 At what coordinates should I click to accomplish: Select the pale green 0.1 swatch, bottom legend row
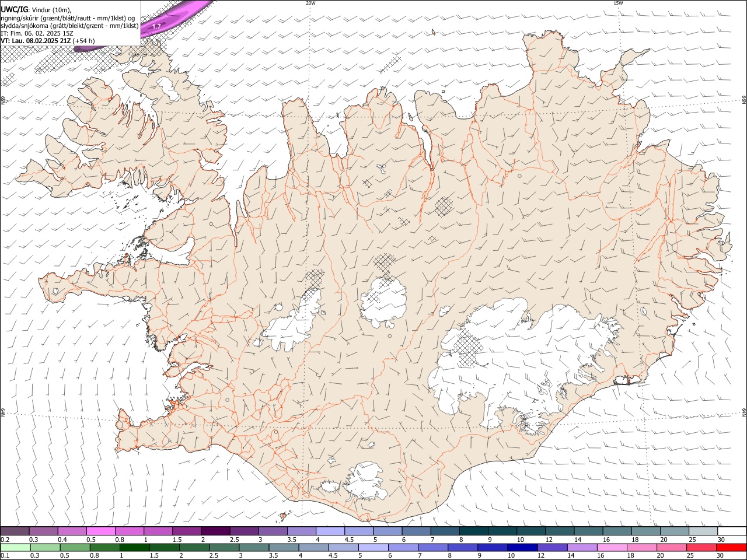click(15, 548)
